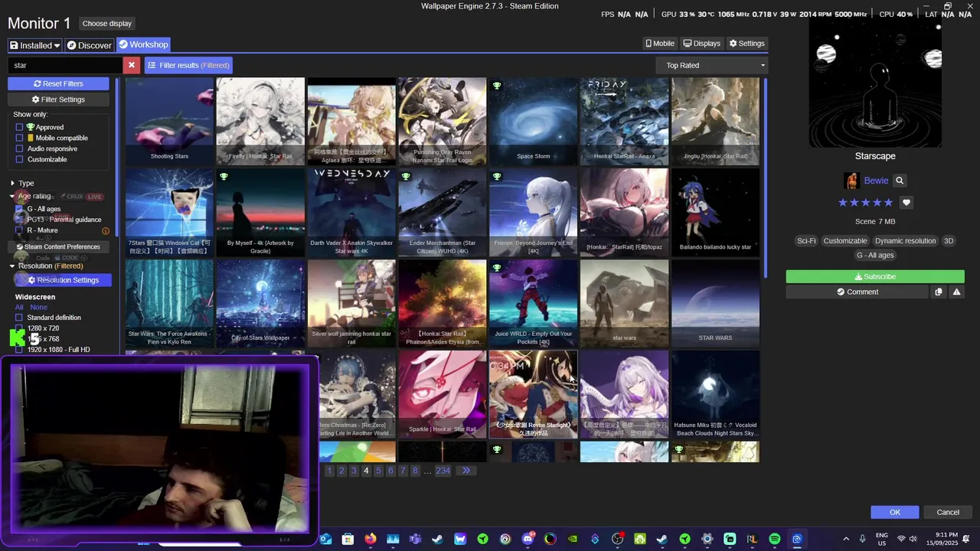Click the Choose display button
The width and height of the screenshot is (980, 551).
pos(107,23)
